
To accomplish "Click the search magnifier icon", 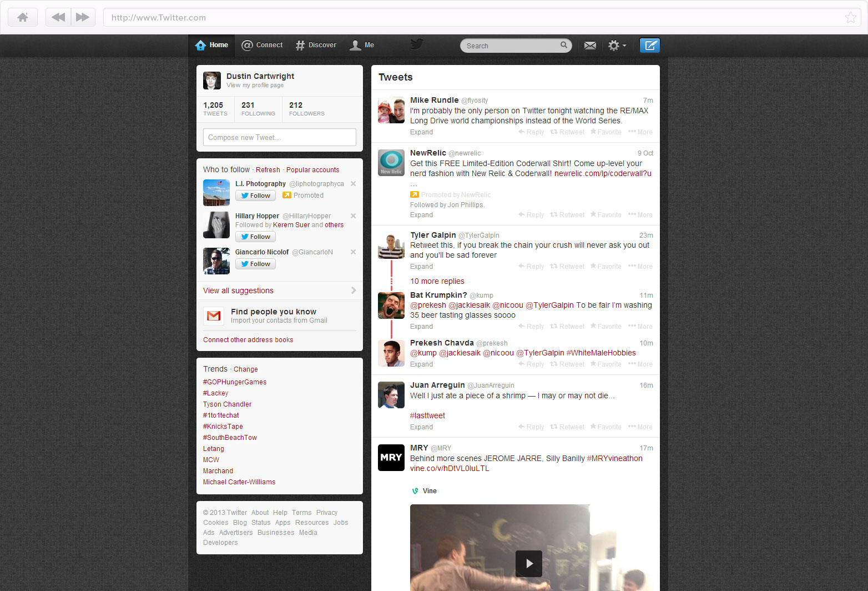I will pyautogui.click(x=564, y=45).
